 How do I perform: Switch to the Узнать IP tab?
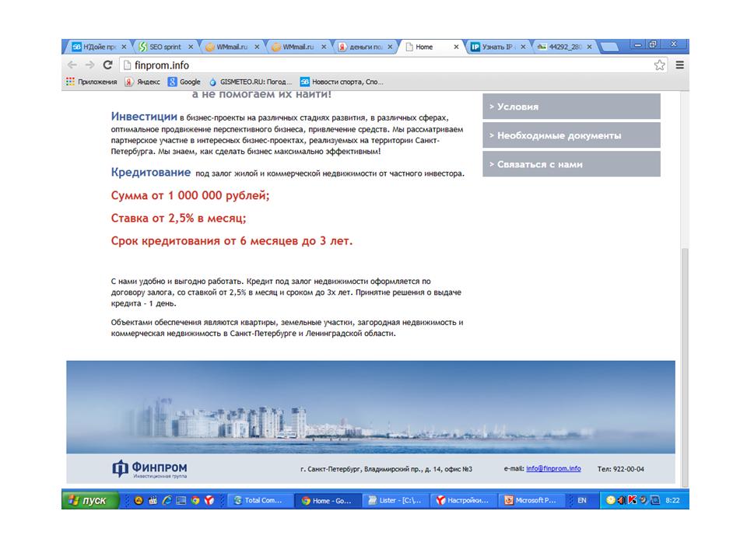click(x=496, y=47)
